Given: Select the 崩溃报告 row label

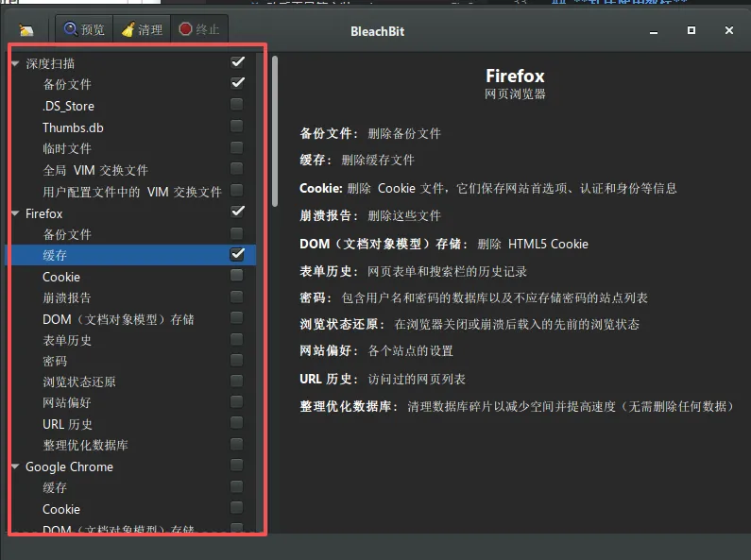Looking at the screenshot, I should coord(67,297).
